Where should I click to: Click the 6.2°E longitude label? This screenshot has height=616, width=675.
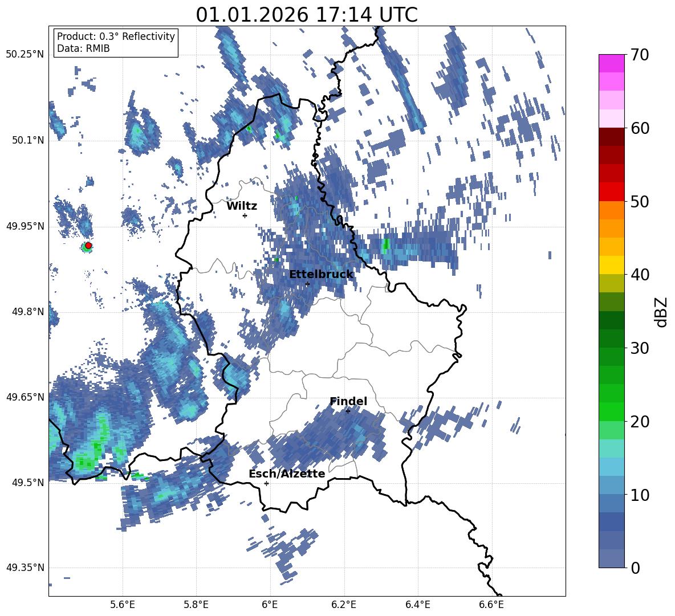point(344,605)
